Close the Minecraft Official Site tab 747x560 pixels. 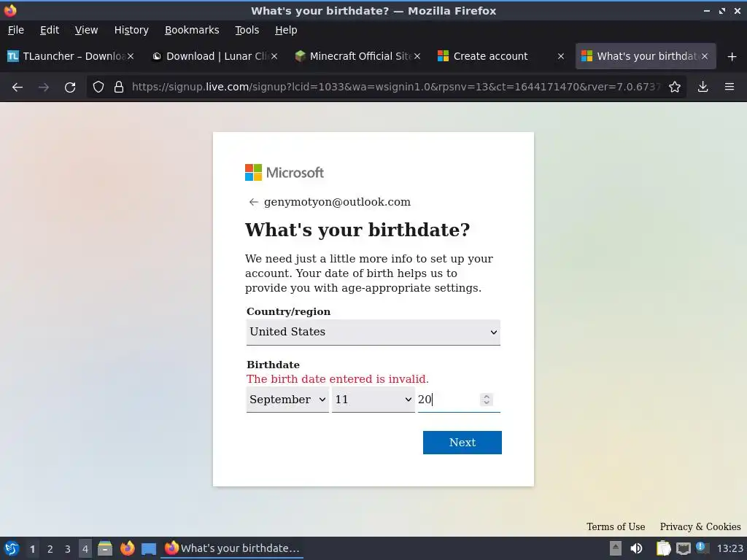tap(417, 56)
